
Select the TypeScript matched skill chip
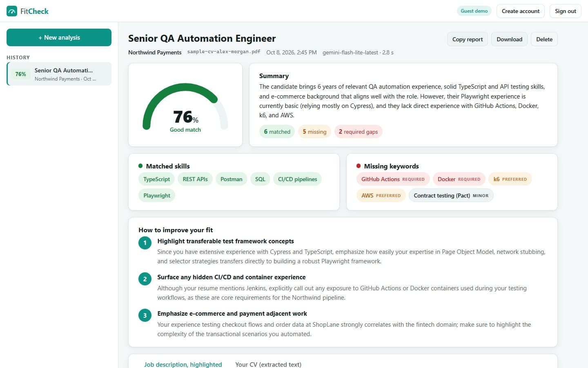156,179
